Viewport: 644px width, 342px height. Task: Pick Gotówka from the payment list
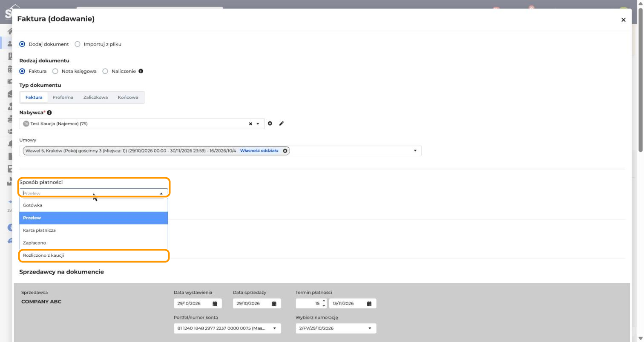coord(94,205)
